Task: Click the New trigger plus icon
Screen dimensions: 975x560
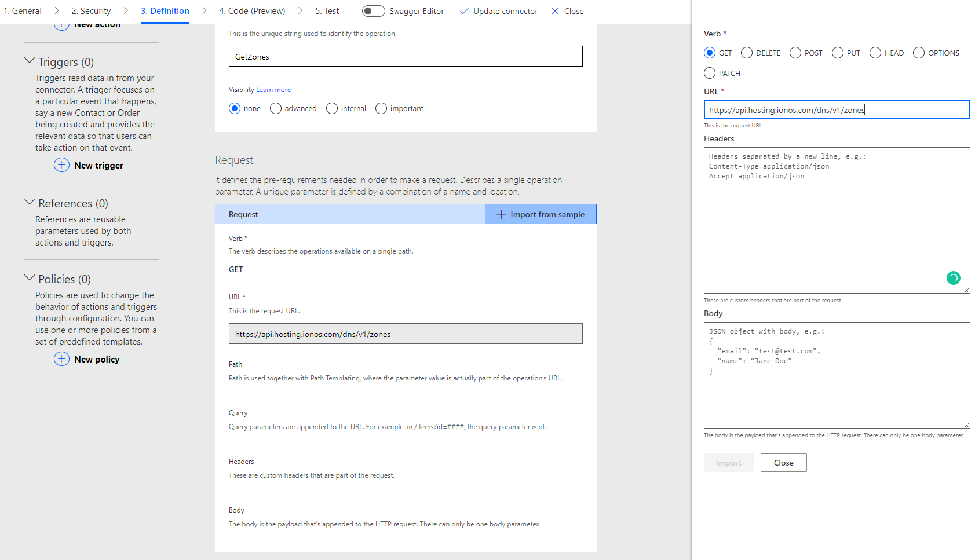Action: (x=61, y=165)
